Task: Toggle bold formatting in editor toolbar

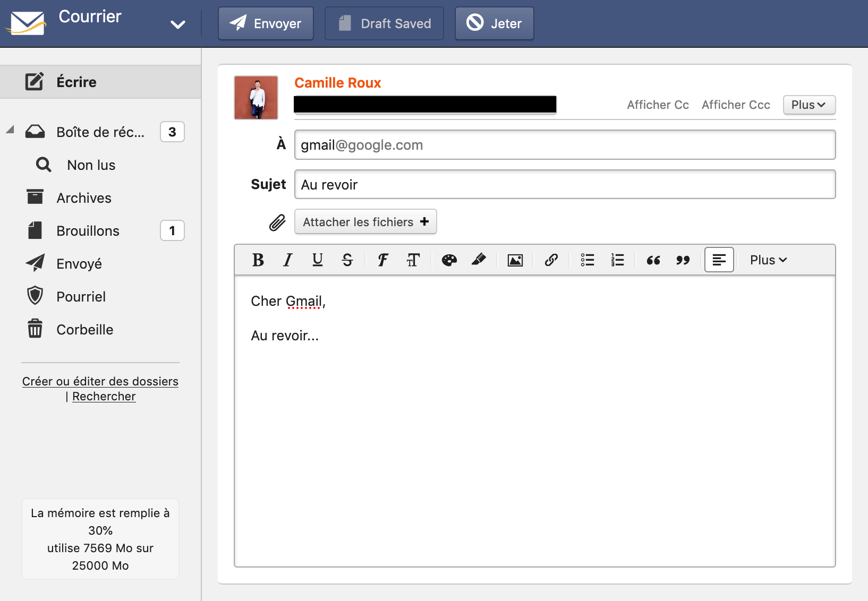Action: (x=258, y=260)
